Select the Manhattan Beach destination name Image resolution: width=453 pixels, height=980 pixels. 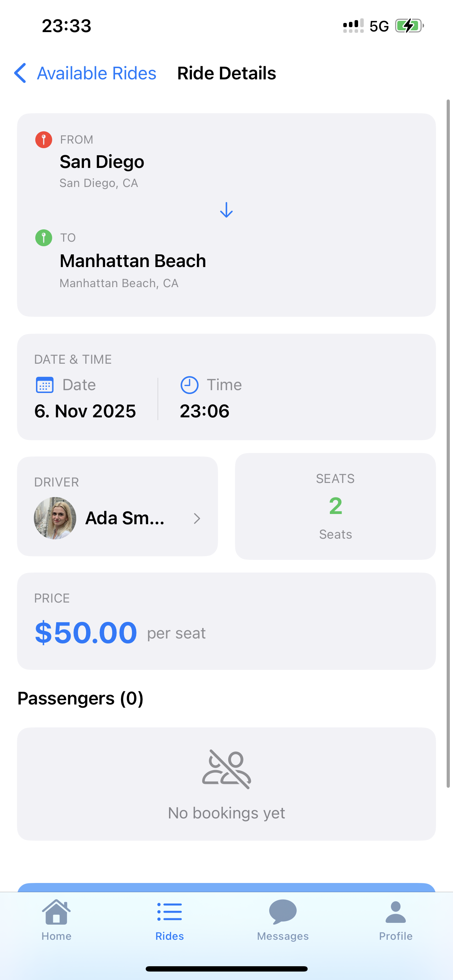coord(133,261)
